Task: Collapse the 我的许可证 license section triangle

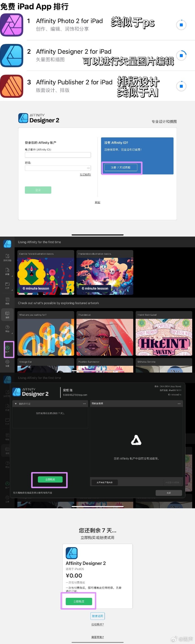Action: (16, 404)
